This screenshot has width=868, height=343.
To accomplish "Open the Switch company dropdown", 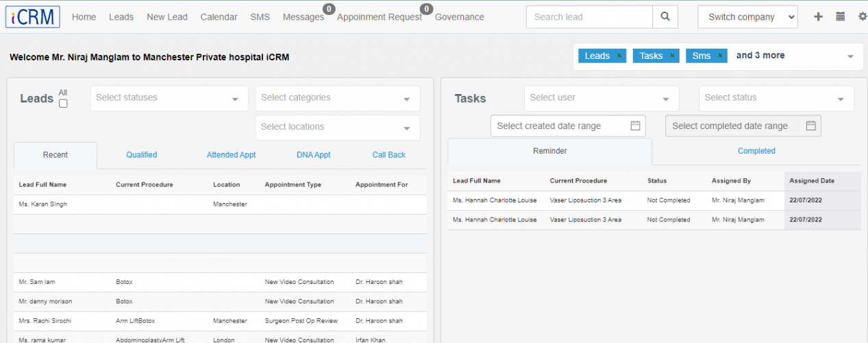I will (747, 17).
